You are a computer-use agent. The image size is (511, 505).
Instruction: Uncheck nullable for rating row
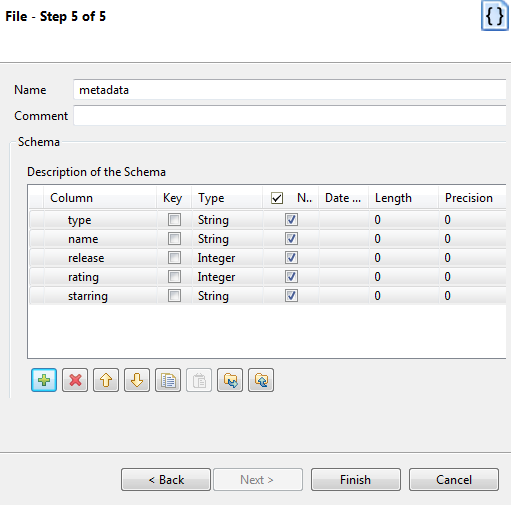(x=291, y=277)
